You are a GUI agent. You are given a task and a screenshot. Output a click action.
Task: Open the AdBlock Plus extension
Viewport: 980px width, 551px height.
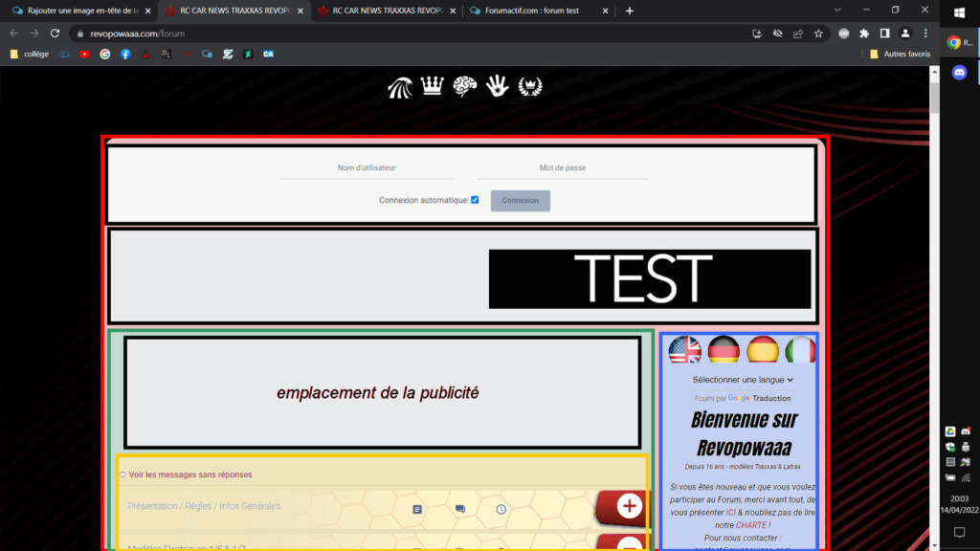[x=844, y=33]
